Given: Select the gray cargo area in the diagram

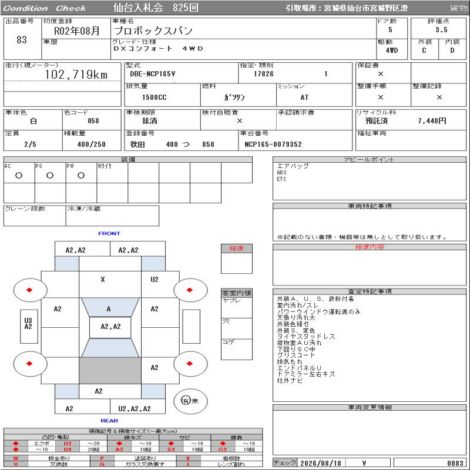Looking at the screenshot, I should click(x=110, y=371).
